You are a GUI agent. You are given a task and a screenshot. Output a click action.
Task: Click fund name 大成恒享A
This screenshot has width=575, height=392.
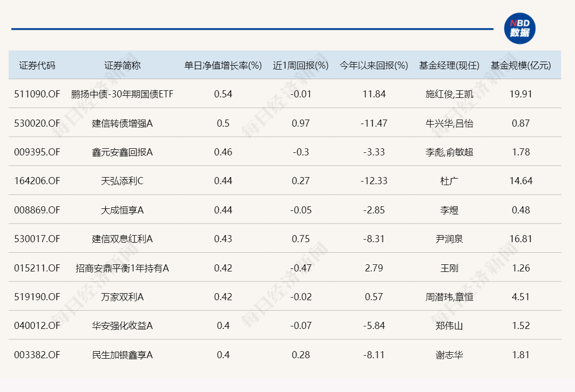(122, 210)
